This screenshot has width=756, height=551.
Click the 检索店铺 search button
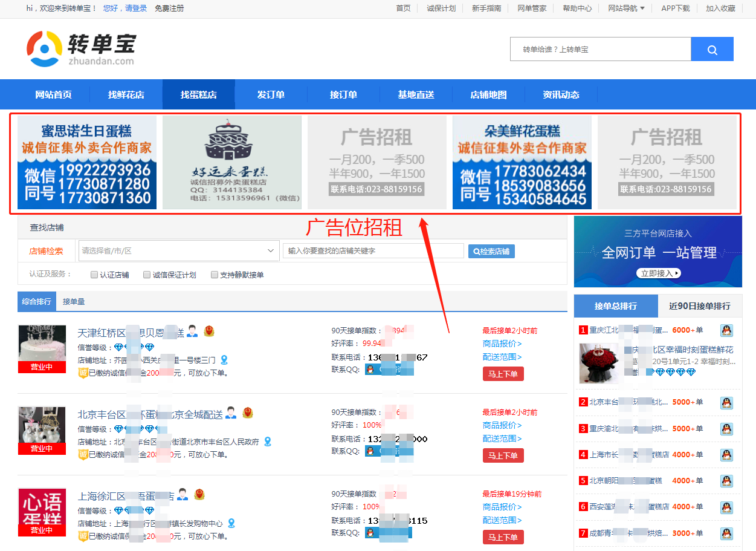click(491, 251)
